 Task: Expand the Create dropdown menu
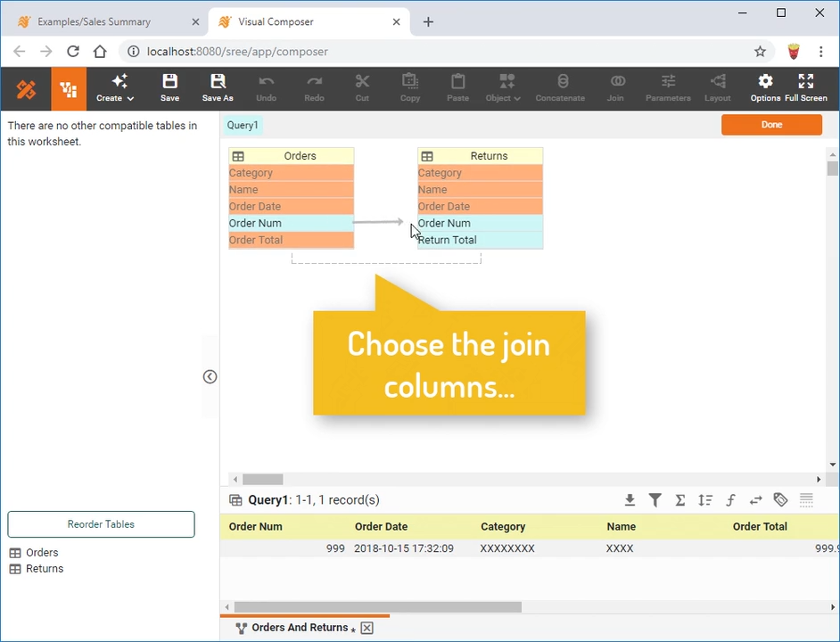(115, 87)
